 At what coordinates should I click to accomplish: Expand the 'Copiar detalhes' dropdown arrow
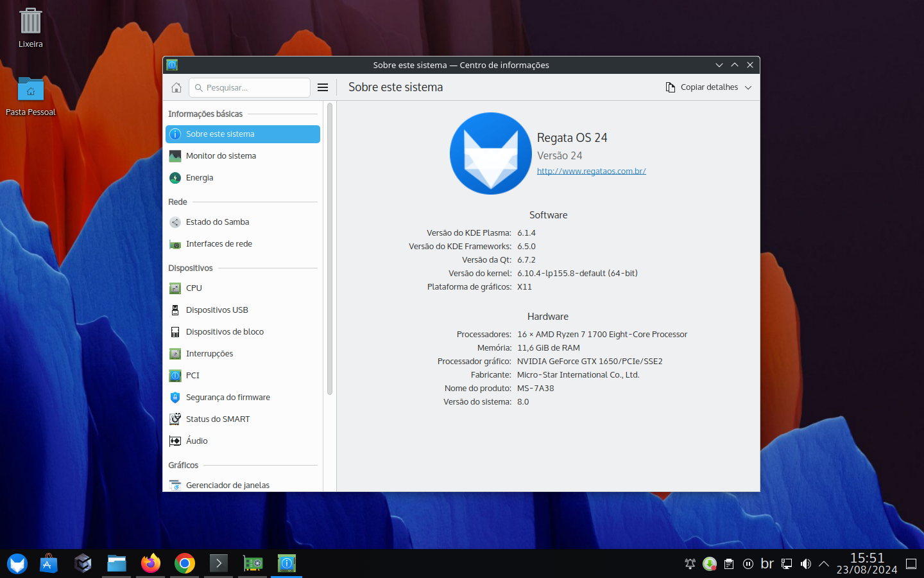click(748, 87)
